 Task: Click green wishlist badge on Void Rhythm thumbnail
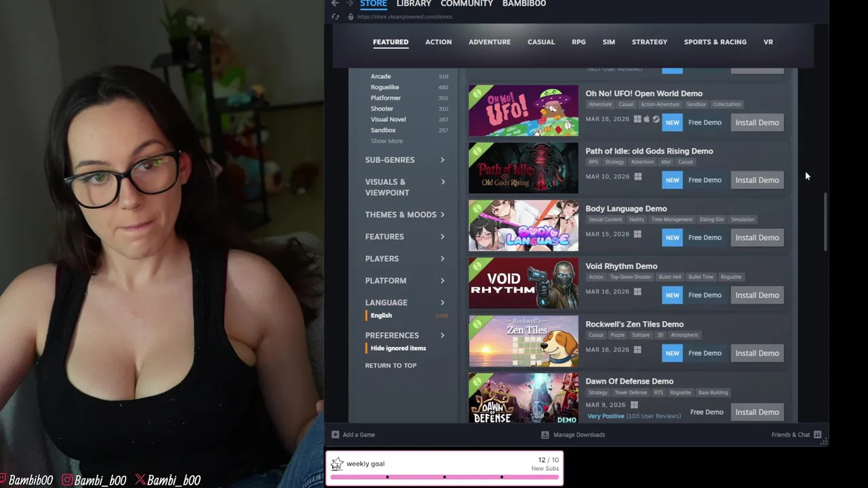point(478,267)
